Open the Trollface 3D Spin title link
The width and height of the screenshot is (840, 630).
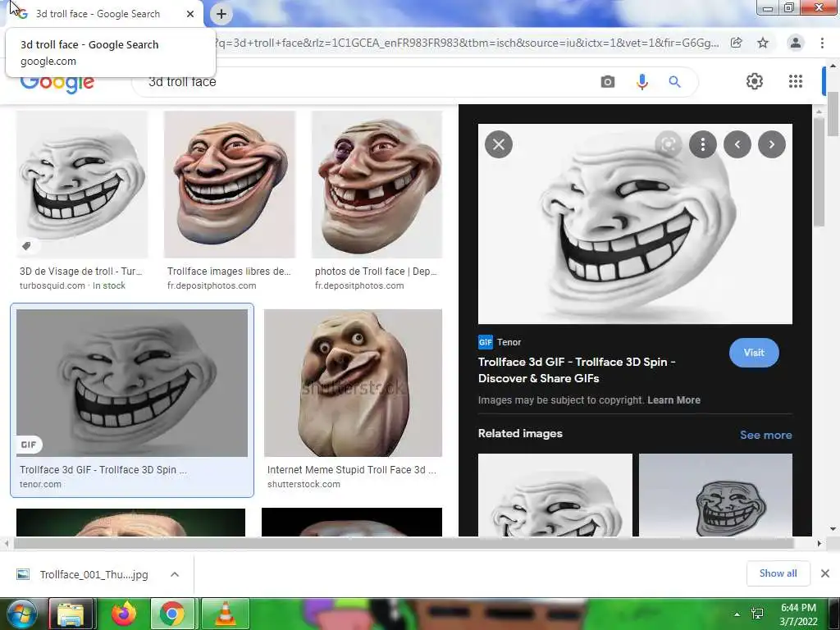(577, 370)
